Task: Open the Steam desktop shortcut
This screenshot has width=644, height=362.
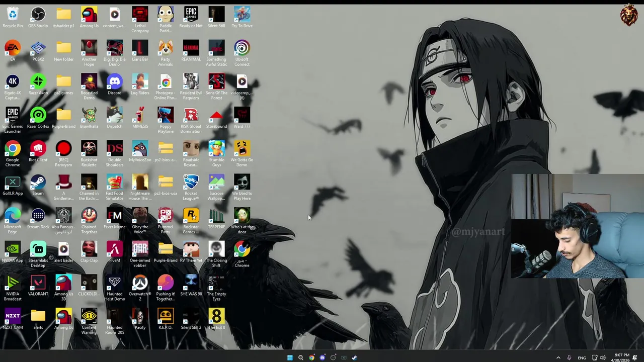Action: click(x=38, y=185)
